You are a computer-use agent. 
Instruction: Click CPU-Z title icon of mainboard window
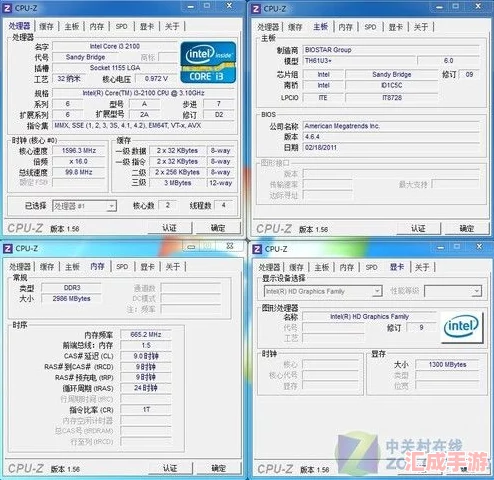click(256, 9)
